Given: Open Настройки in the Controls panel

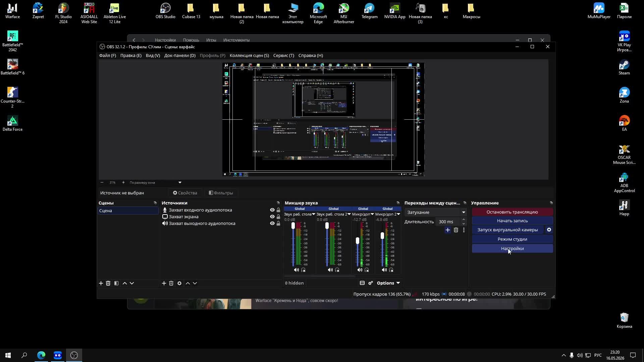Looking at the screenshot, I should (x=512, y=248).
